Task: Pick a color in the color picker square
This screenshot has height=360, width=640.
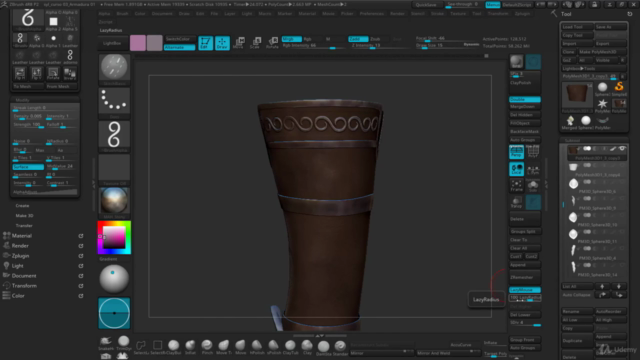Action: 114,237
